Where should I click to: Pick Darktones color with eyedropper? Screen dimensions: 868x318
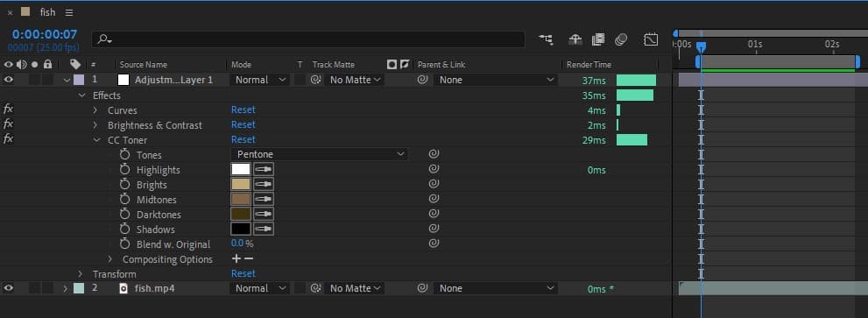(x=264, y=214)
